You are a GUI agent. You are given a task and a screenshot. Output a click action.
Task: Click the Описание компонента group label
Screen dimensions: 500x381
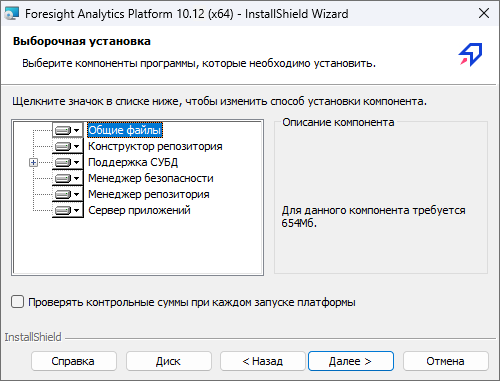(x=338, y=122)
